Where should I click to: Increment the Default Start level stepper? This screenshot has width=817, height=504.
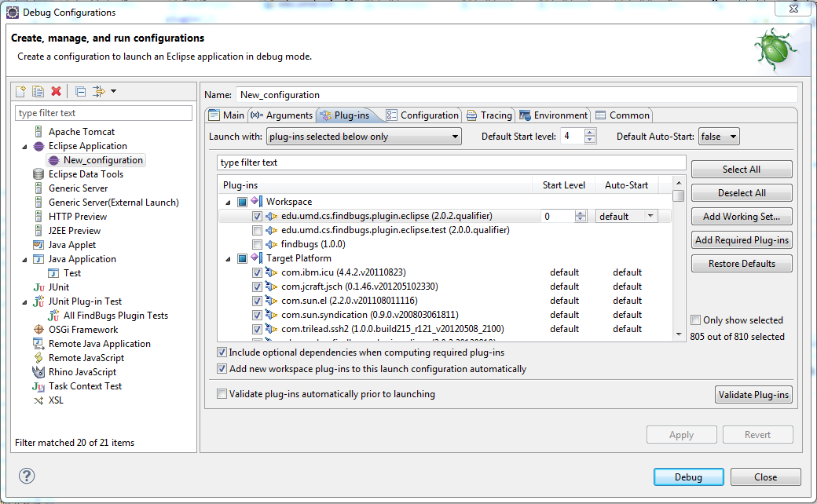(x=590, y=133)
